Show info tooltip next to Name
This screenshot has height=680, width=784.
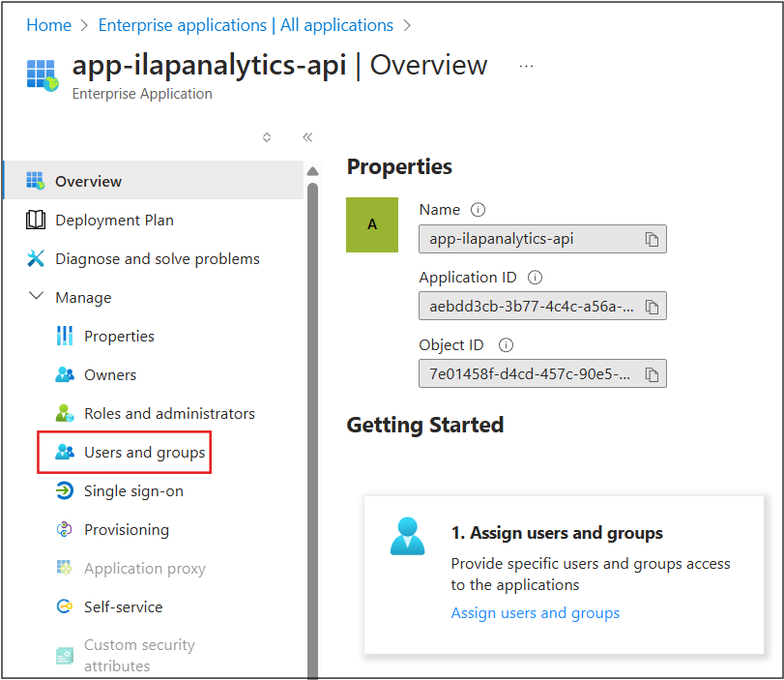coord(478,209)
